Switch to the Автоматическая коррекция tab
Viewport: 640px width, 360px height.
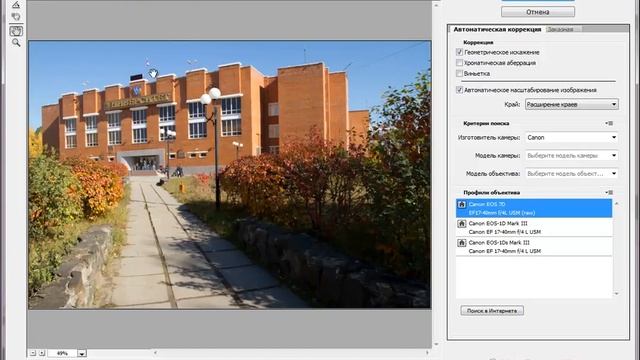click(497, 29)
